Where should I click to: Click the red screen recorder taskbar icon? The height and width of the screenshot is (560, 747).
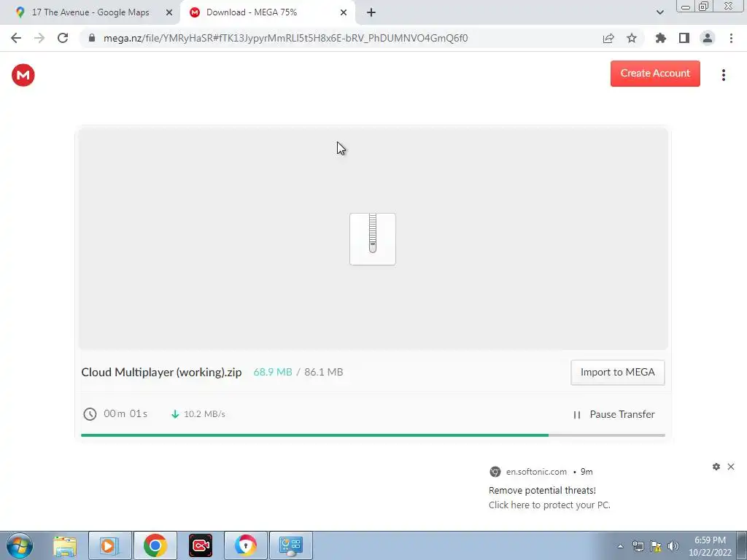point(201,545)
